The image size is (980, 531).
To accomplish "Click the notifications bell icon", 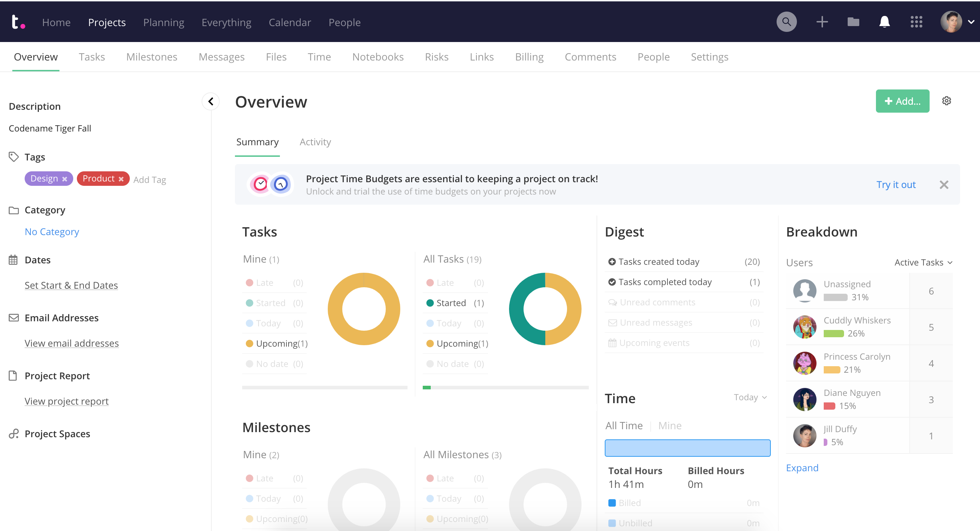I will pyautogui.click(x=883, y=22).
